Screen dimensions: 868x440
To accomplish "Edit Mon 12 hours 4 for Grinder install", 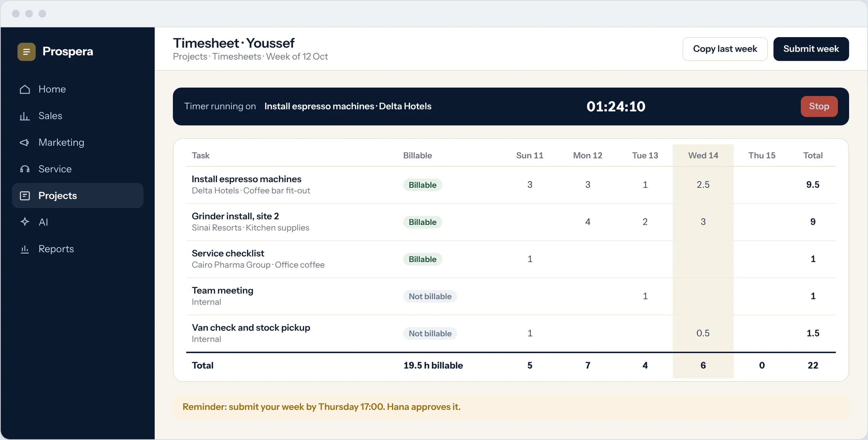I will [x=587, y=222].
